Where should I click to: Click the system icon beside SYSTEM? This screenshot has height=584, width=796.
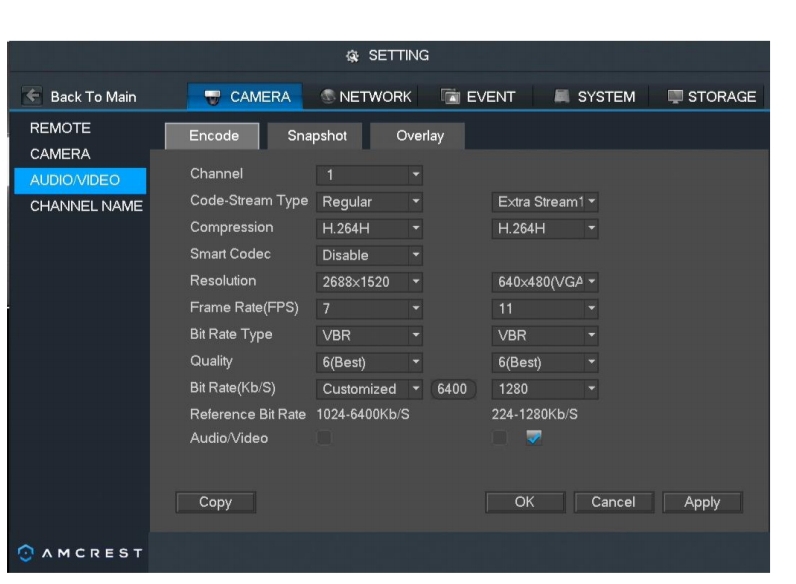click(x=561, y=96)
